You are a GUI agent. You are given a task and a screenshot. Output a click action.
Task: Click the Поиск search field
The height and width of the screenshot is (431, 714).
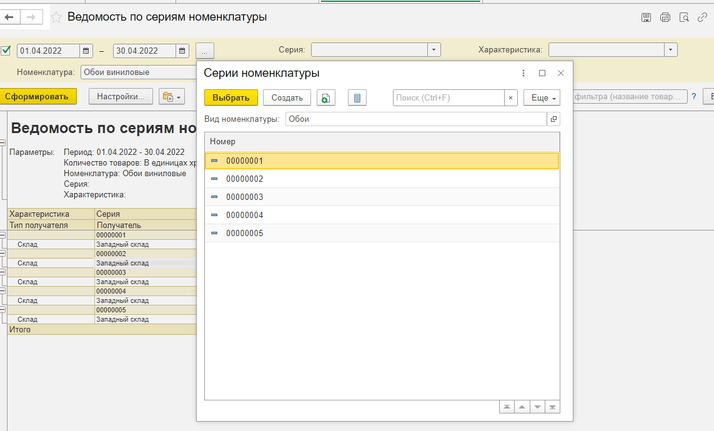pos(446,98)
